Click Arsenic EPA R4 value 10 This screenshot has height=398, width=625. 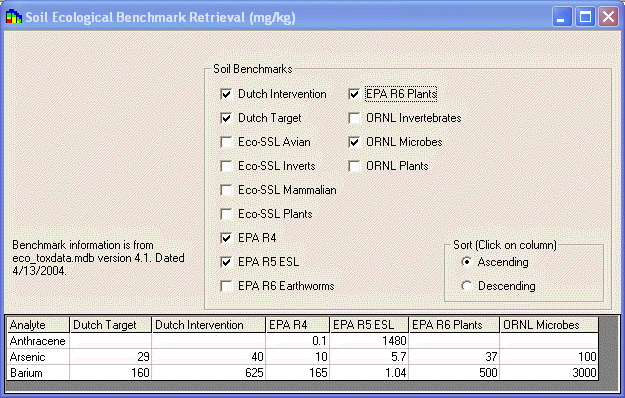(297, 357)
